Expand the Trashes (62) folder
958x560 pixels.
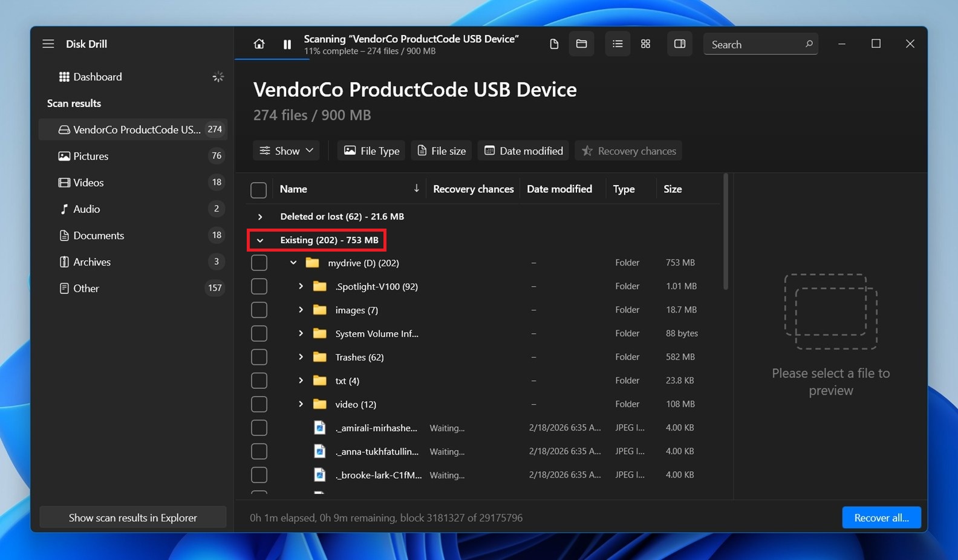click(x=301, y=357)
